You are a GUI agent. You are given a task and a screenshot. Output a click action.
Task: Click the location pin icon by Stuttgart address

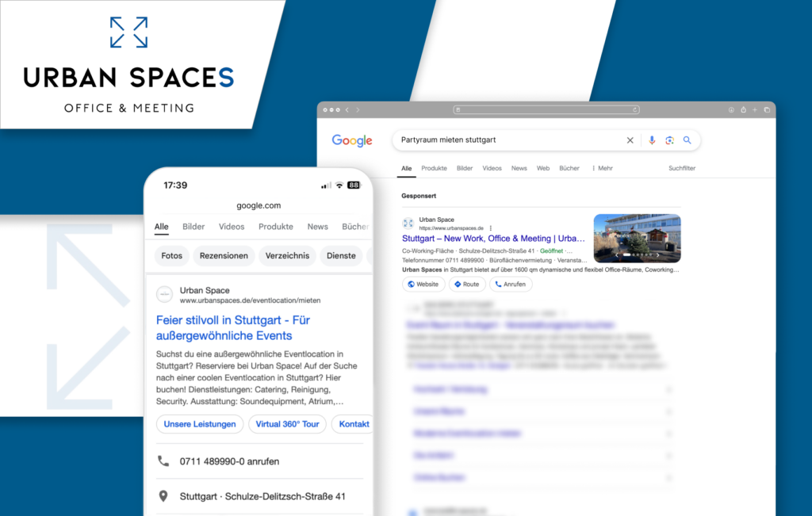tap(163, 496)
